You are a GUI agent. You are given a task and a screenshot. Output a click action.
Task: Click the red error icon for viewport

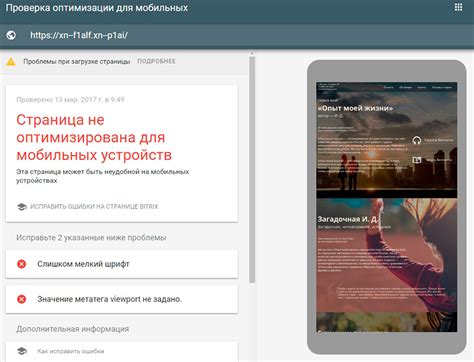tap(21, 299)
